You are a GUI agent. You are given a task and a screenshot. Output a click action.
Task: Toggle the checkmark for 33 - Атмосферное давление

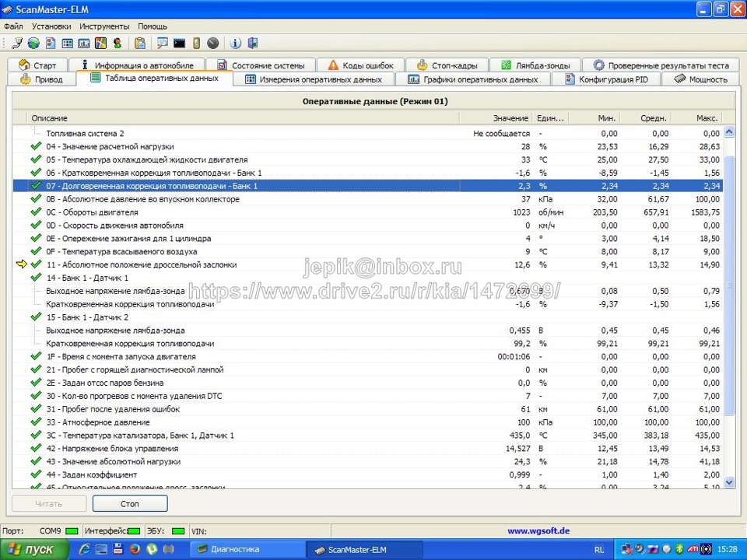pyautogui.click(x=36, y=422)
